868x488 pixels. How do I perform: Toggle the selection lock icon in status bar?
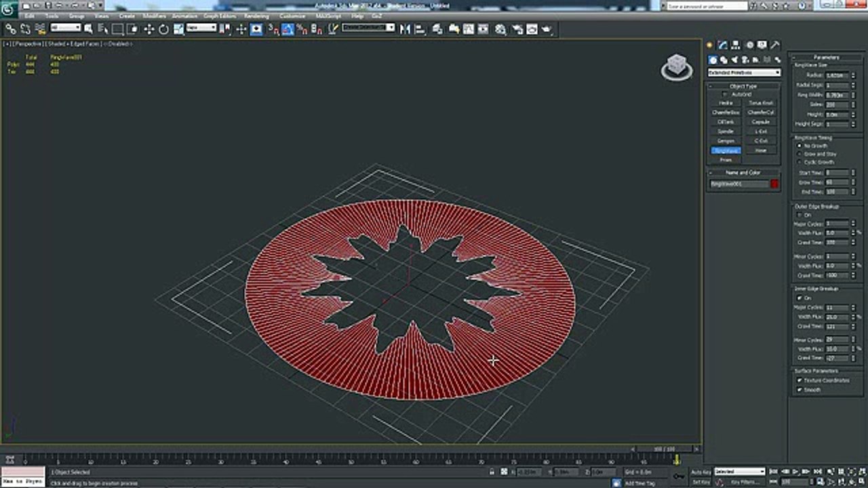(491, 472)
